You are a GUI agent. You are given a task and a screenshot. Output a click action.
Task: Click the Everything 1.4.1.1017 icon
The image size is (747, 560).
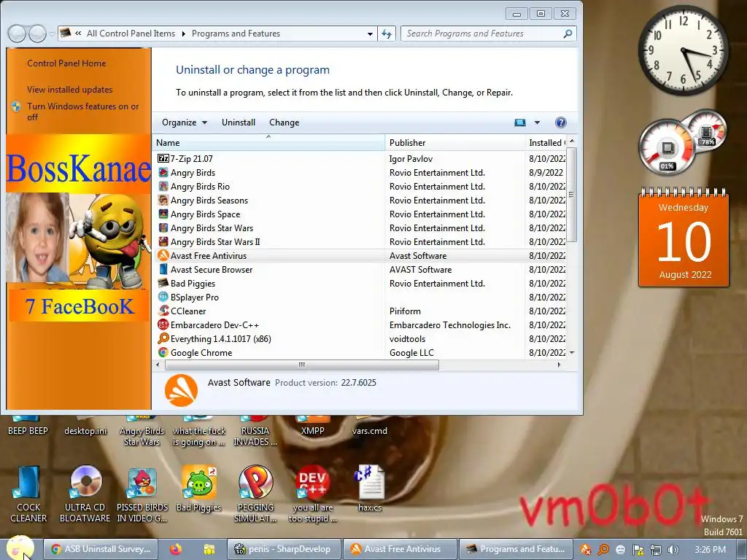[163, 338]
